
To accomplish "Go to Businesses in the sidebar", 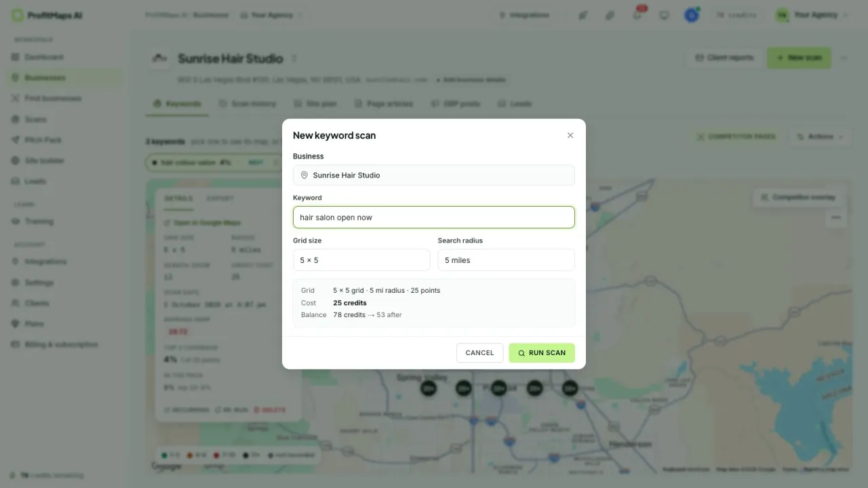I will tap(65, 78).
